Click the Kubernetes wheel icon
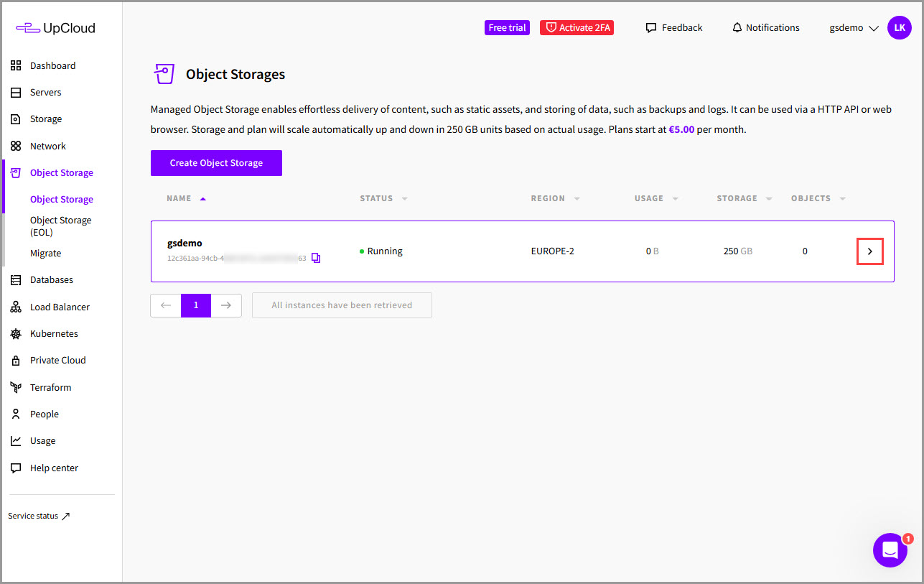 (x=16, y=334)
